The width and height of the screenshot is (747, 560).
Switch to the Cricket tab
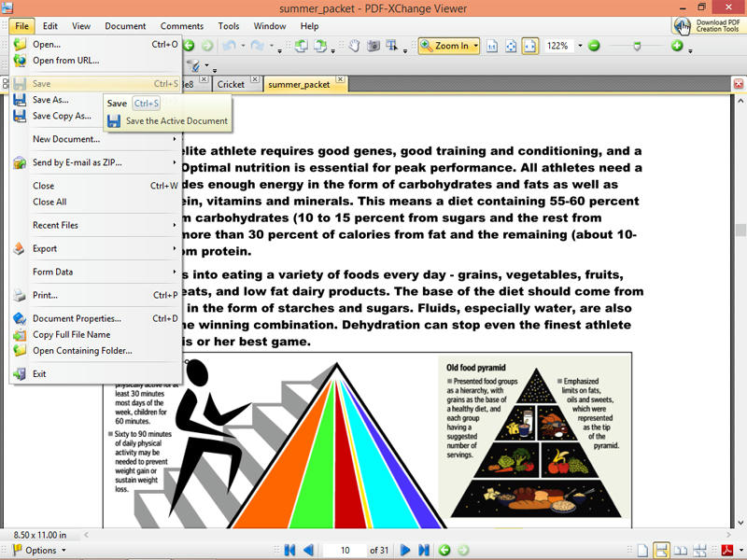(231, 84)
